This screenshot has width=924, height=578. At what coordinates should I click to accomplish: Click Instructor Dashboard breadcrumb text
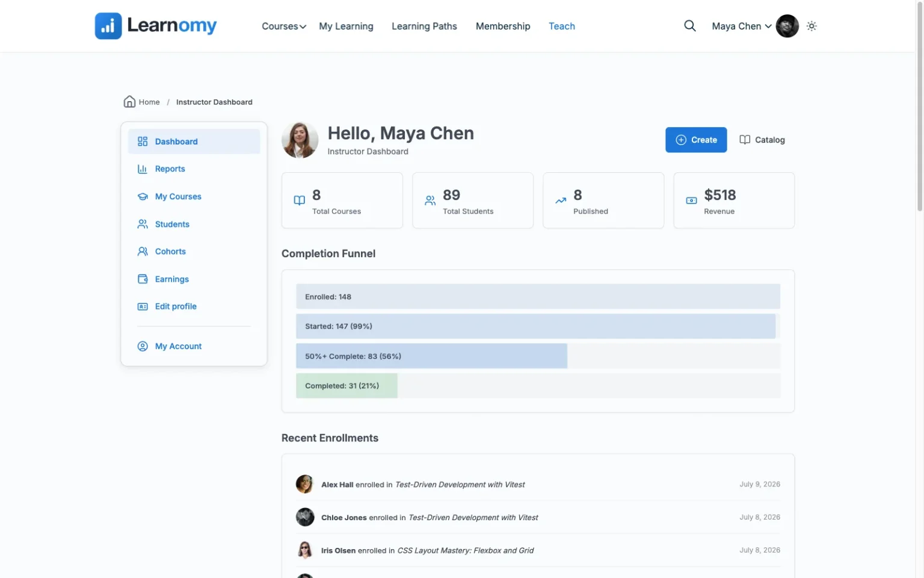214,102
